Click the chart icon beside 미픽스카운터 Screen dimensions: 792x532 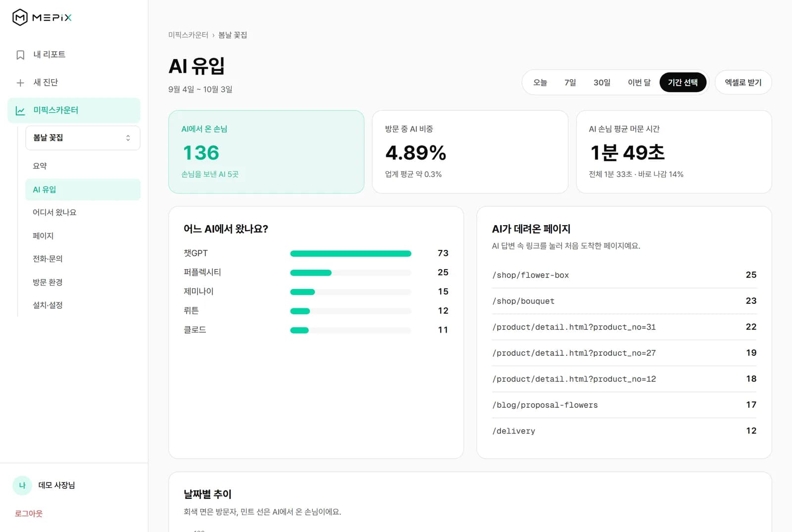tap(20, 110)
